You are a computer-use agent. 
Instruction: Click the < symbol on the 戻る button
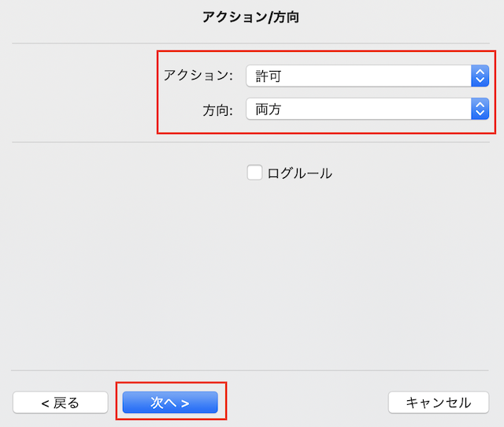coord(46,403)
